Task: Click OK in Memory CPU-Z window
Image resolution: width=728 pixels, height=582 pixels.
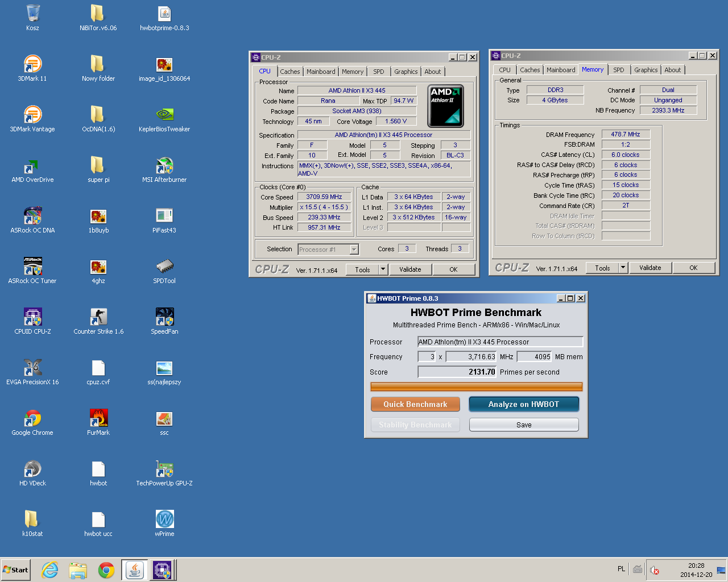Action: tap(693, 268)
